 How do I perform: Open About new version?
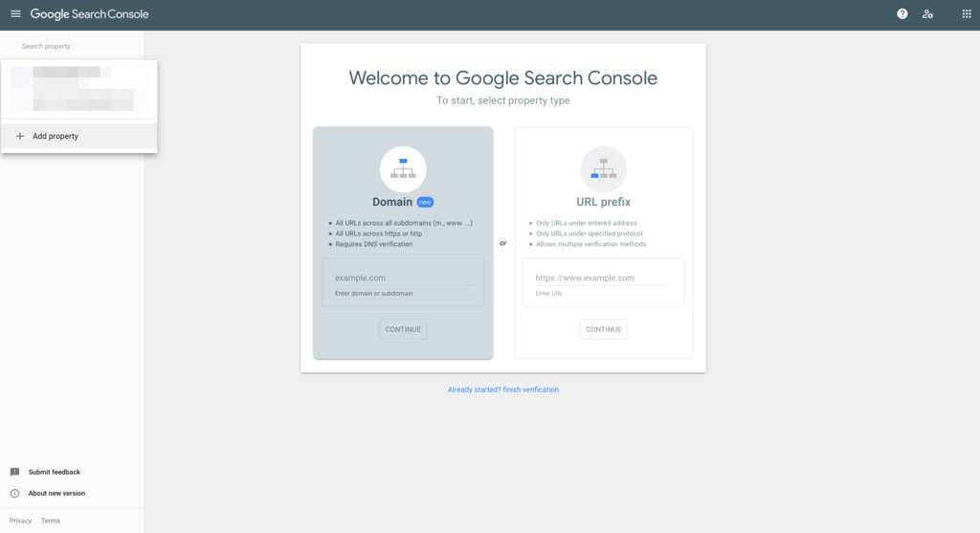[56, 493]
